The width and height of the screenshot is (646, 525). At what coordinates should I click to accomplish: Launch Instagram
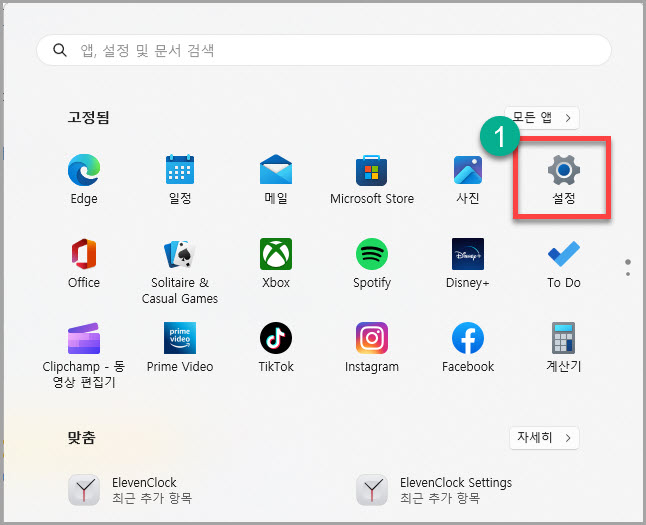(x=372, y=347)
